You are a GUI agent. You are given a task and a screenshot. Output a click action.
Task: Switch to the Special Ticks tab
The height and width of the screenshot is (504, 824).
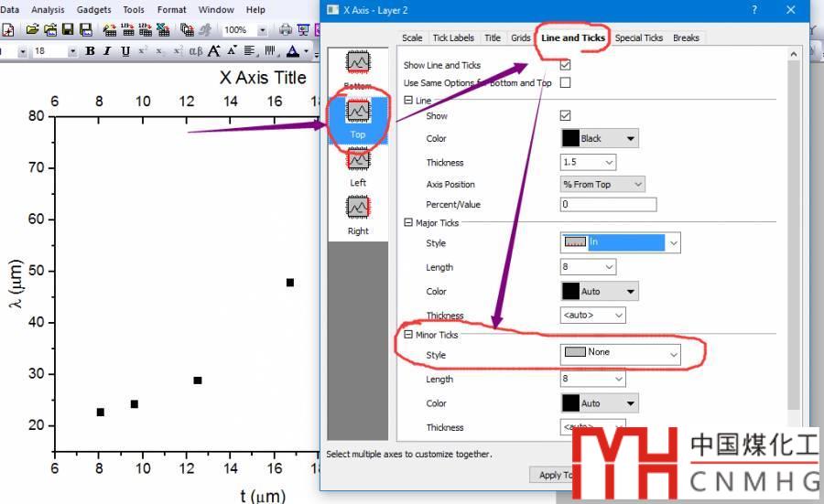pyautogui.click(x=639, y=38)
